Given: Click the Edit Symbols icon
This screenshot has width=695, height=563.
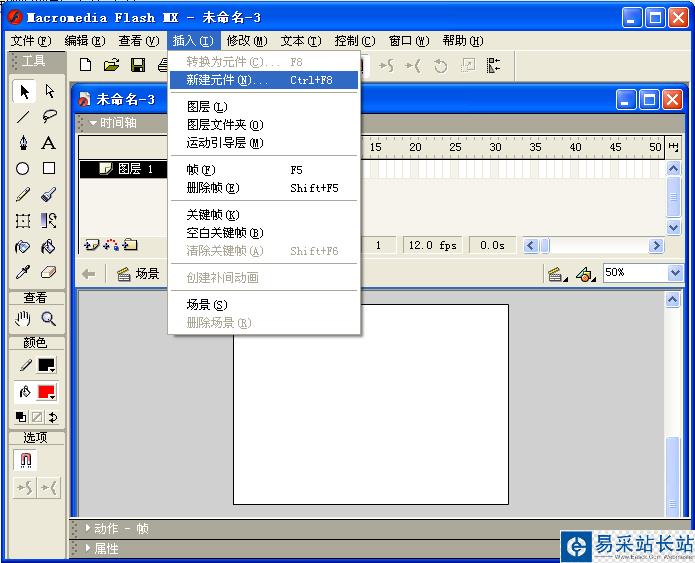Looking at the screenshot, I should pyautogui.click(x=586, y=275).
